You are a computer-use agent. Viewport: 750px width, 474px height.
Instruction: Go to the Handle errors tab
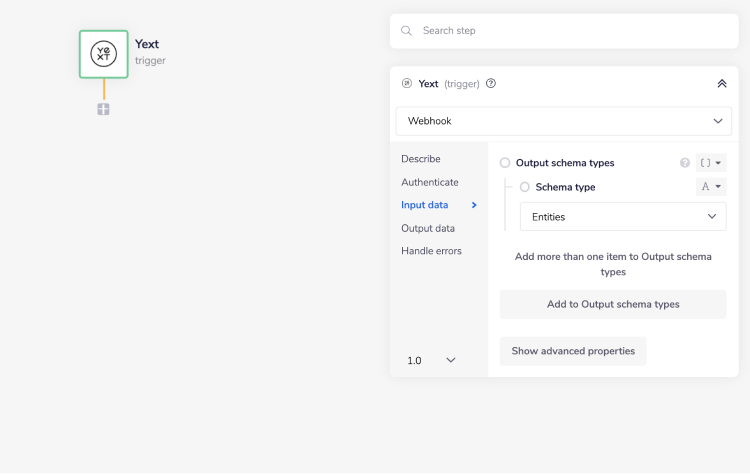(432, 251)
